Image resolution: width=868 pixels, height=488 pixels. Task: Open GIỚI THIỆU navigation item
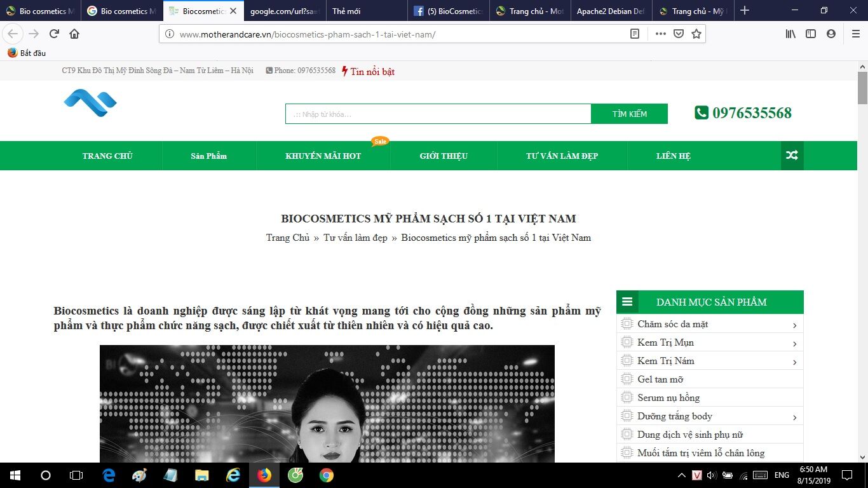[444, 156]
